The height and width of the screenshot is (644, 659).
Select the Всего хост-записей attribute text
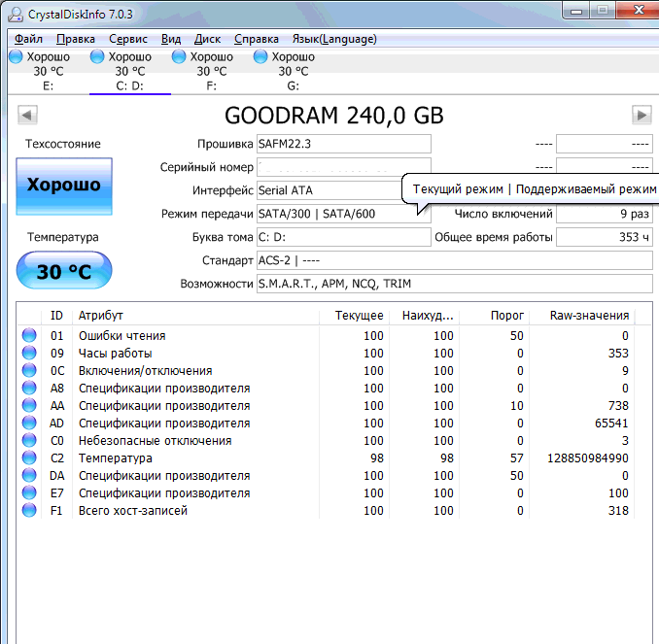coord(133,510)
